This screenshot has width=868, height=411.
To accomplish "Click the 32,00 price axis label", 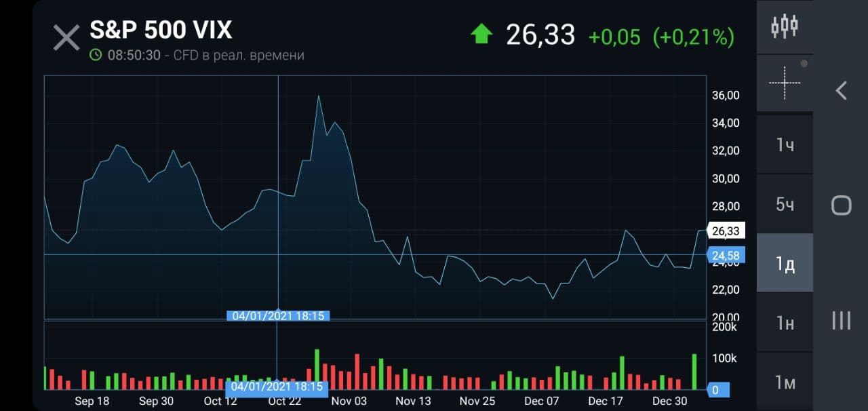I will (x=726, y=151).
